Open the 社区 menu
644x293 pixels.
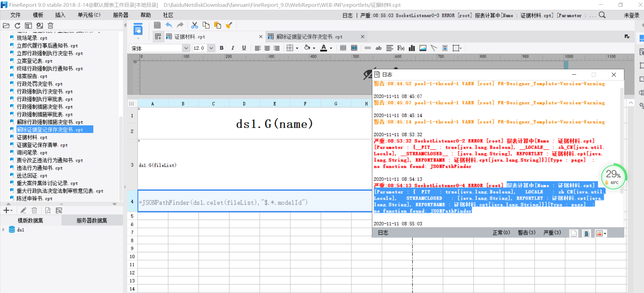coord(168,15)
